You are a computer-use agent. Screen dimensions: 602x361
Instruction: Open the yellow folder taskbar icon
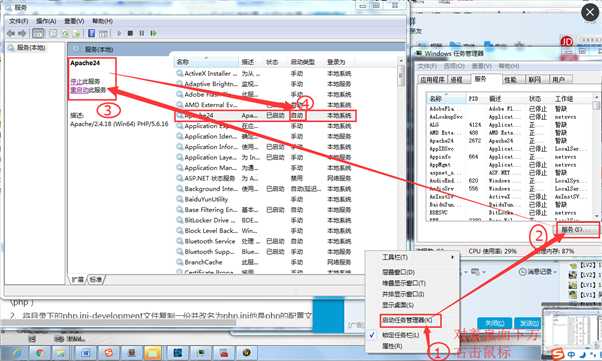[153, 353]
